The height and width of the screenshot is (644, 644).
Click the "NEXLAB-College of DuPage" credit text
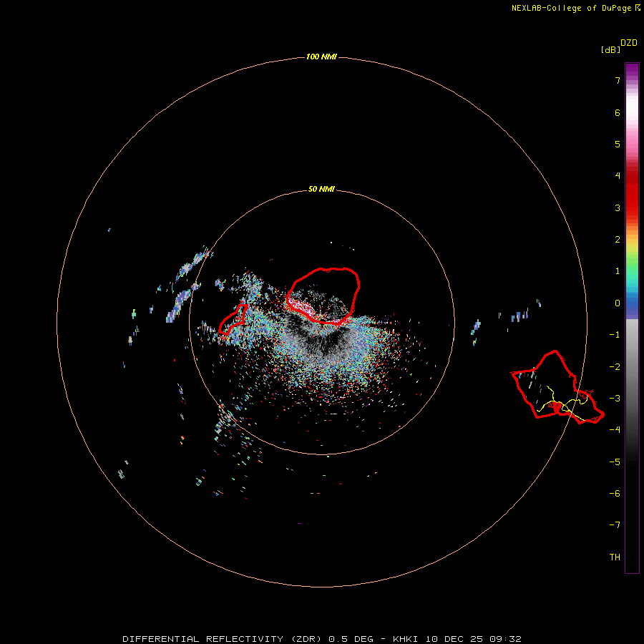coord(571,8)
